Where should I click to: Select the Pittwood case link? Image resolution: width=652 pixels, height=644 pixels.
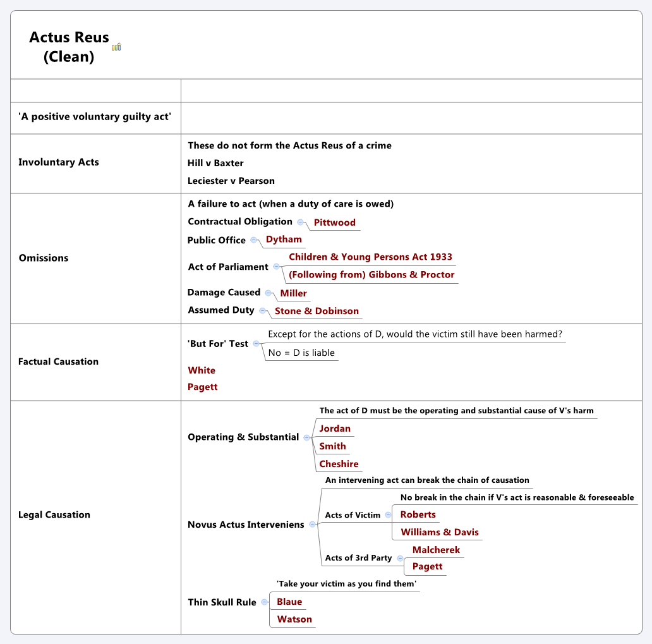point(334,222)
